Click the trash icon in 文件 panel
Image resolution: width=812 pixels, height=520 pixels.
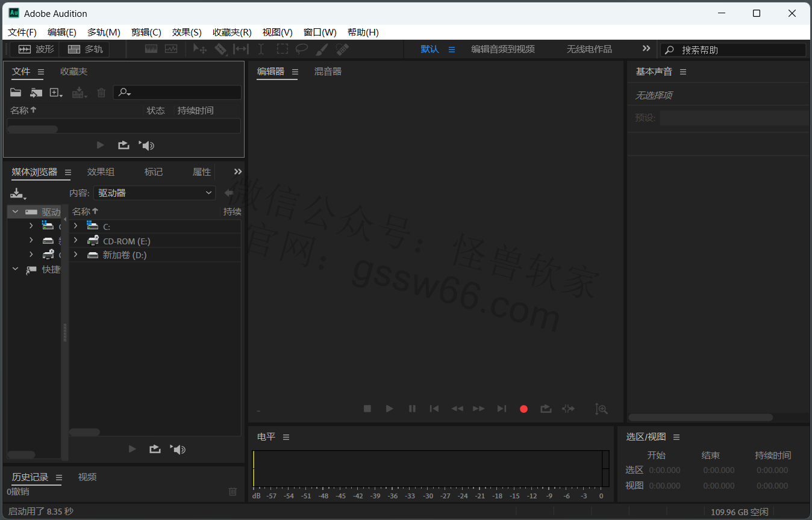point(101,93)
